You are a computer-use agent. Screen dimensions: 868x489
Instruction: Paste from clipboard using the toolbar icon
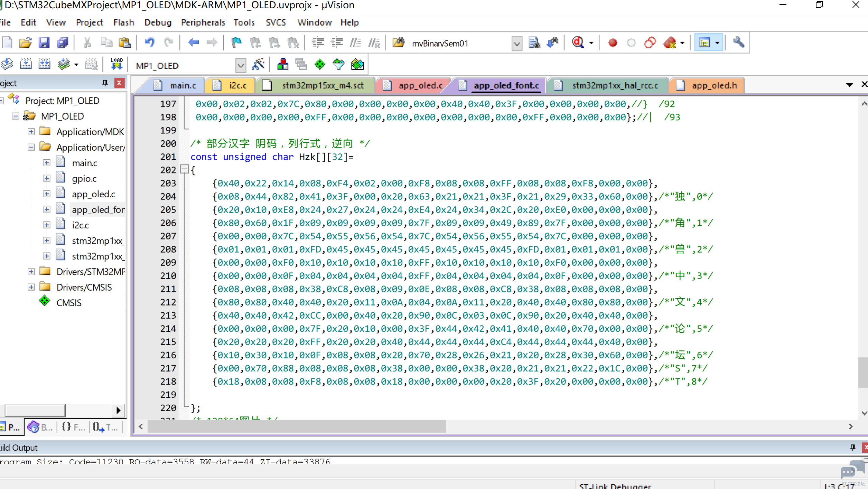124,43
